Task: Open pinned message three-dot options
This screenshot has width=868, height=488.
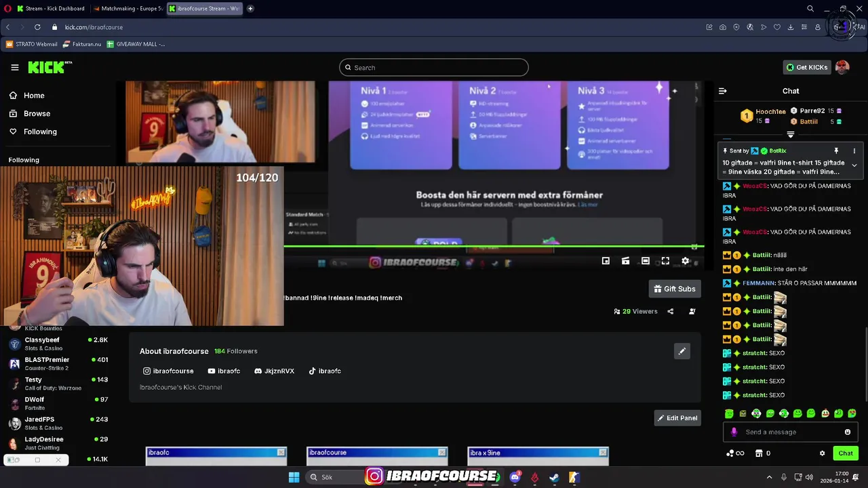Action: click(x=854, y=150)
